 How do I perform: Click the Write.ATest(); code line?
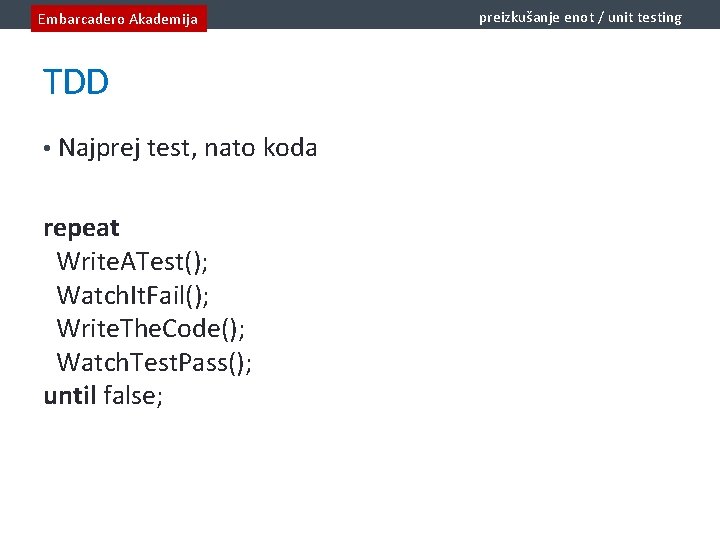pyautogui.click(x=133, y=262)
